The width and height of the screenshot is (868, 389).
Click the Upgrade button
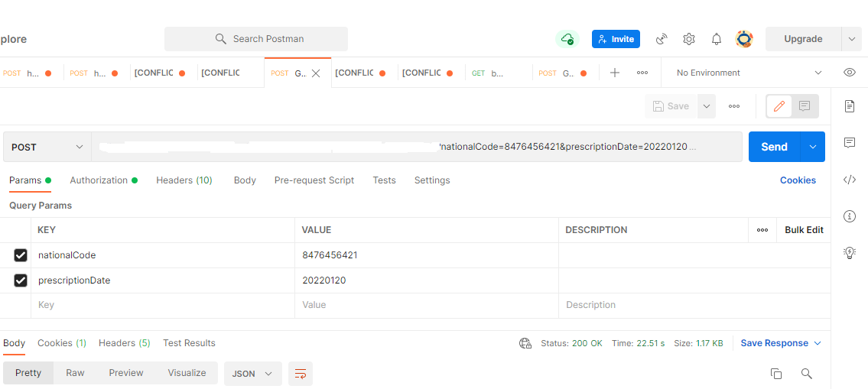point(803,39)
